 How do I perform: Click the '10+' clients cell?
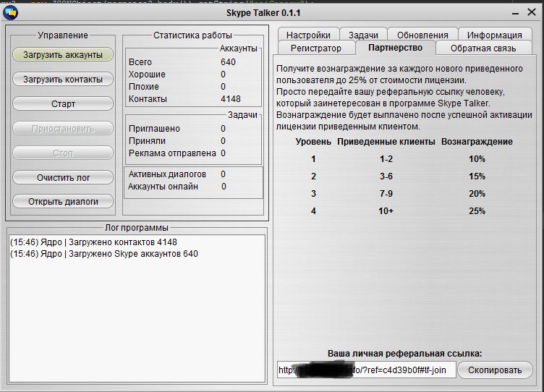click(x=386, y=211)
